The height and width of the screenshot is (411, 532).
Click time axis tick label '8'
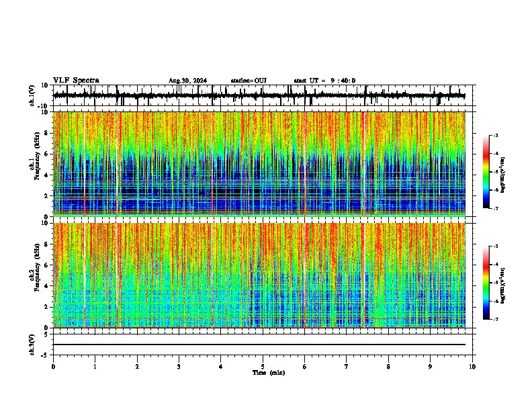388,367
